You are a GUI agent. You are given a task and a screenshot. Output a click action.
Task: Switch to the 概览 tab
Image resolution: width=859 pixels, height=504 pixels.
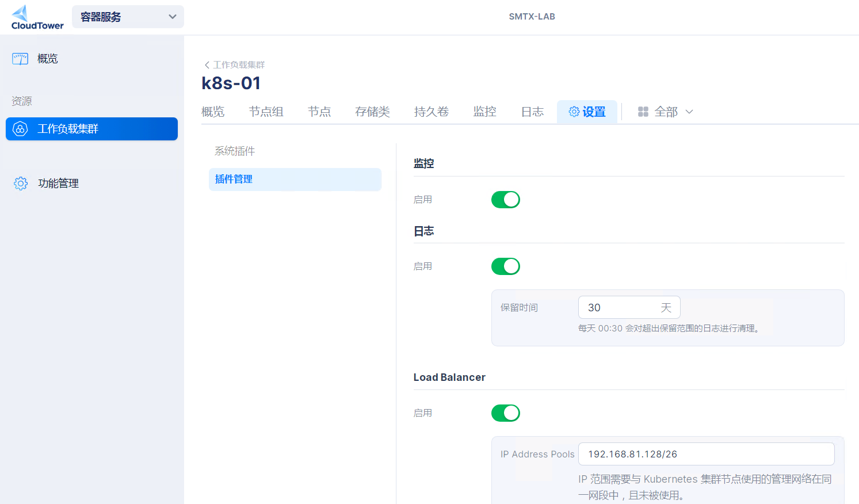[213, 112]
